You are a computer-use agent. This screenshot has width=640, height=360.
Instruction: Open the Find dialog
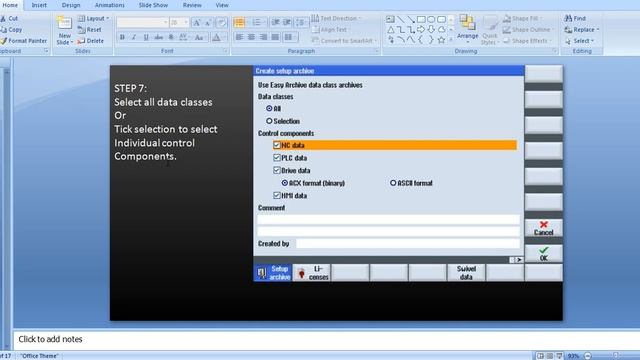[575, 18]
